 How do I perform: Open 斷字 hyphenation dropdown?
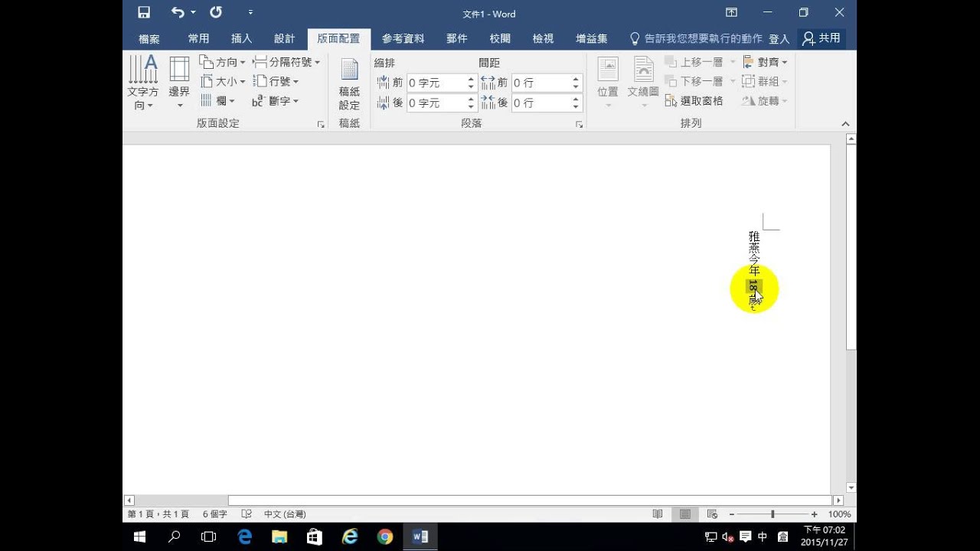click(276, 100)
